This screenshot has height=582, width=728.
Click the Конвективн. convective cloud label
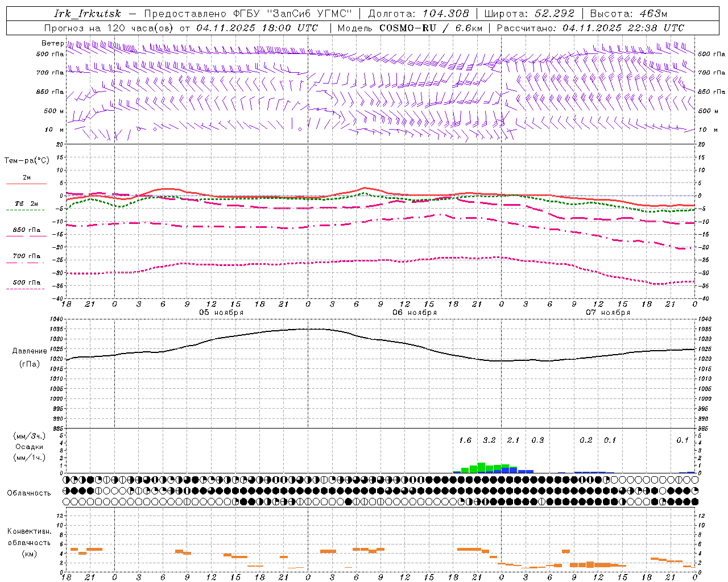point(30,531)
